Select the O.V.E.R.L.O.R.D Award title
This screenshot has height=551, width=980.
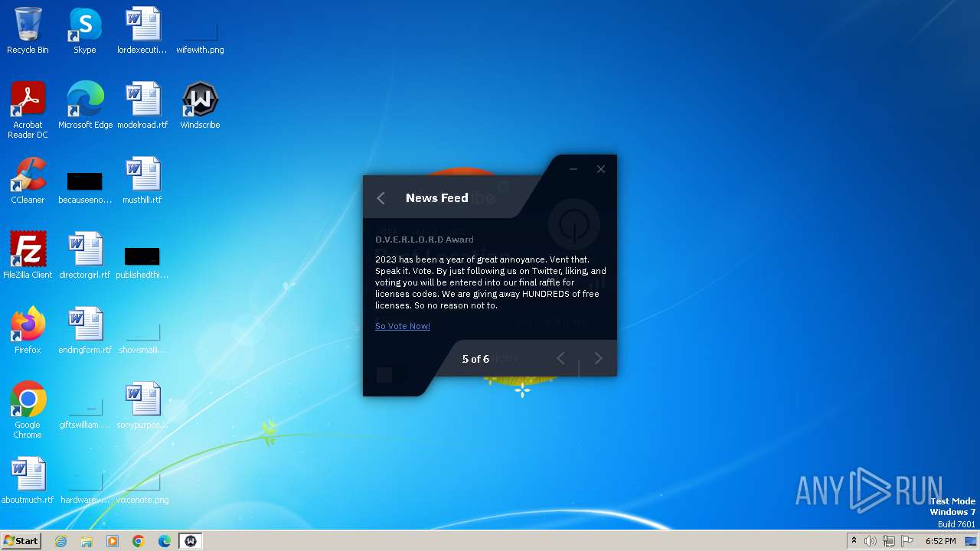424,240
